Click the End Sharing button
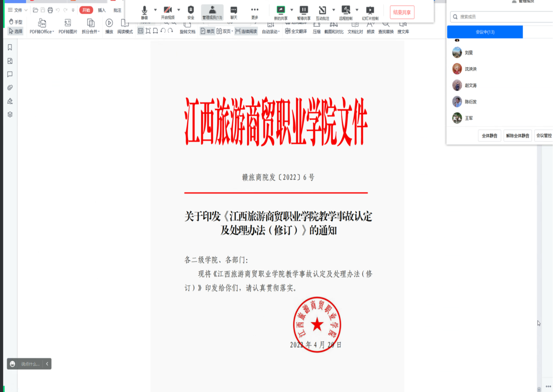 [402, 12]
